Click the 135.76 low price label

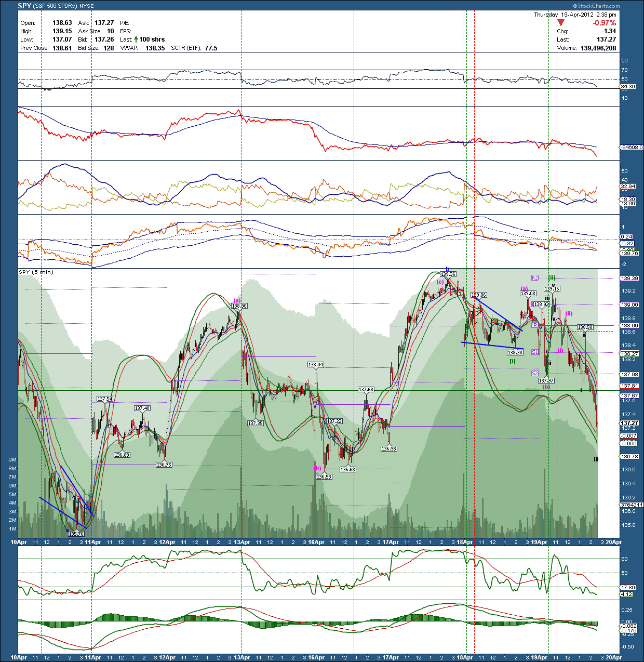pyautogui.click(x=76, y=534)
